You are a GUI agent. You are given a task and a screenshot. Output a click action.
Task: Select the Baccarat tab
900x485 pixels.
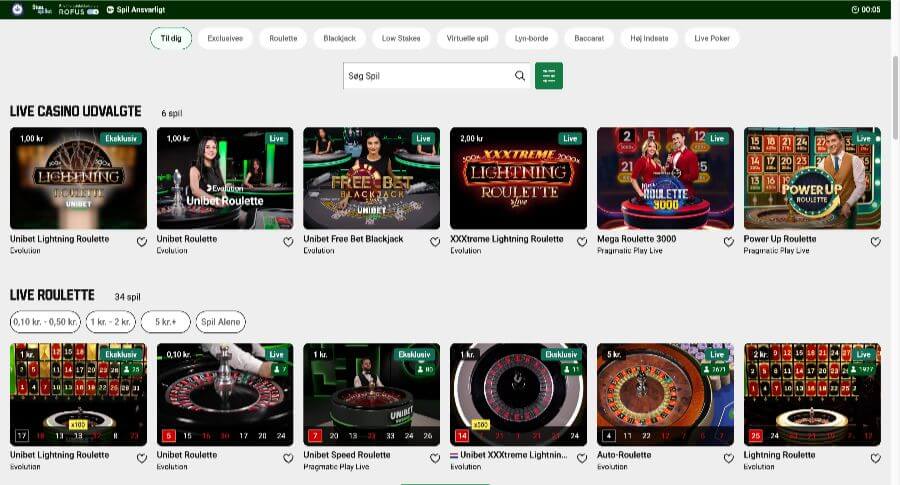tap(589, 38)
